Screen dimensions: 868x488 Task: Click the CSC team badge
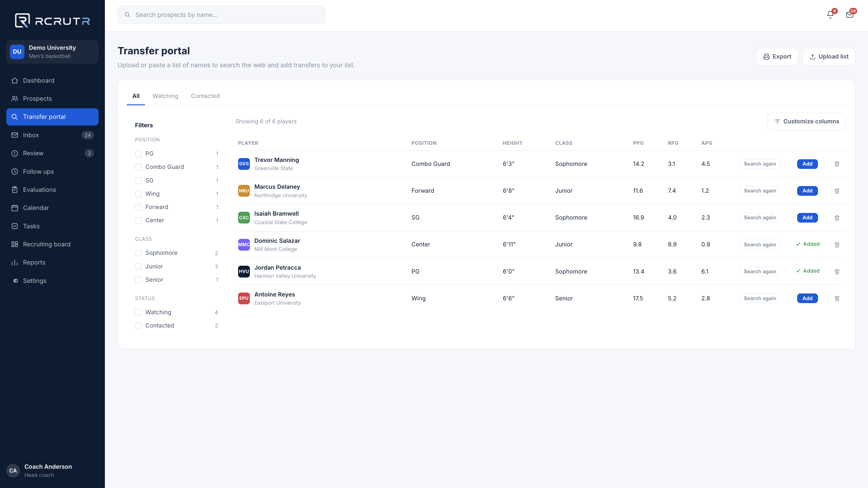[244, 218]
